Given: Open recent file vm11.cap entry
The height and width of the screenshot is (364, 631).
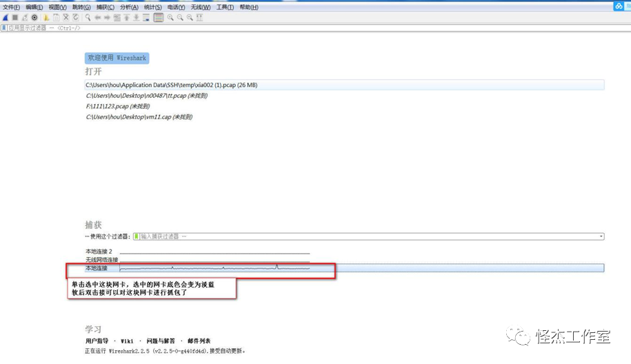Looking at the screenshot, I should [x=139, y=117].
